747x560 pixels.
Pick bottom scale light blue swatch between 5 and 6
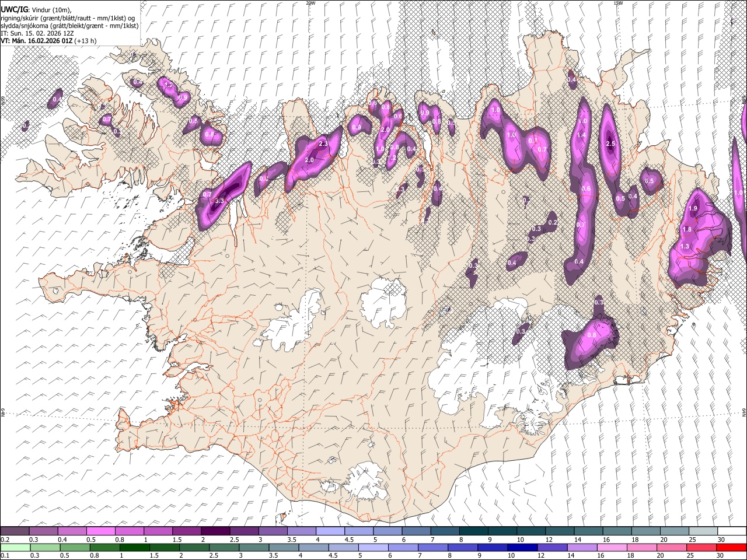coord(373,547)
